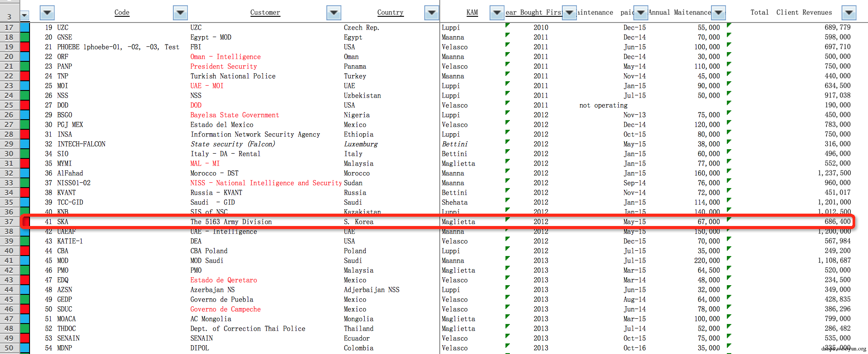Select the 'Bayelsa State Government' cell
The width and height of the screenshot is (868, 354).
pos(235,115)
